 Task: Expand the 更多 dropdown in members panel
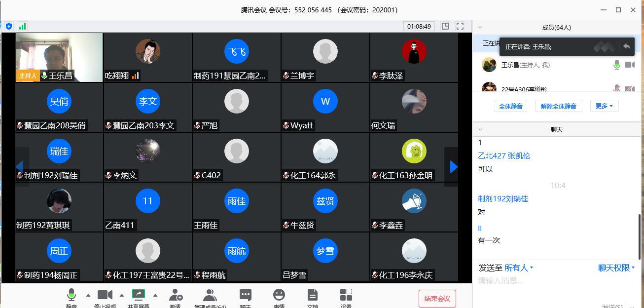tap(604, 106)
